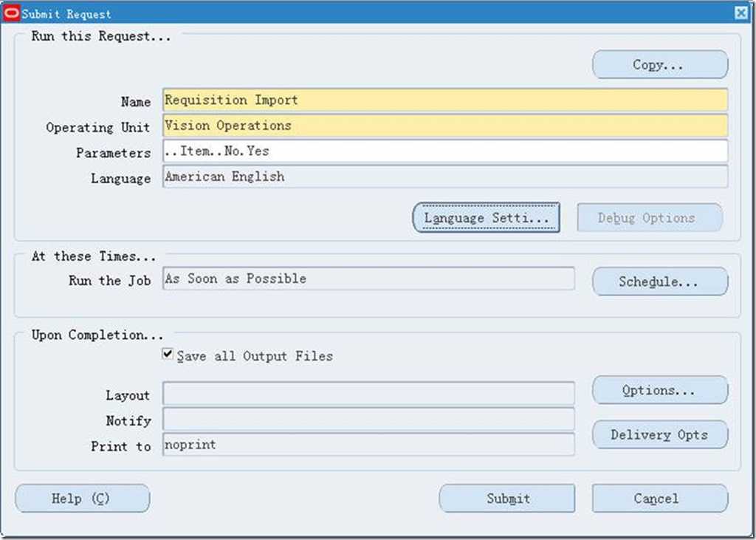
Task: Click the Run the Job field
Action: [368, 279]
